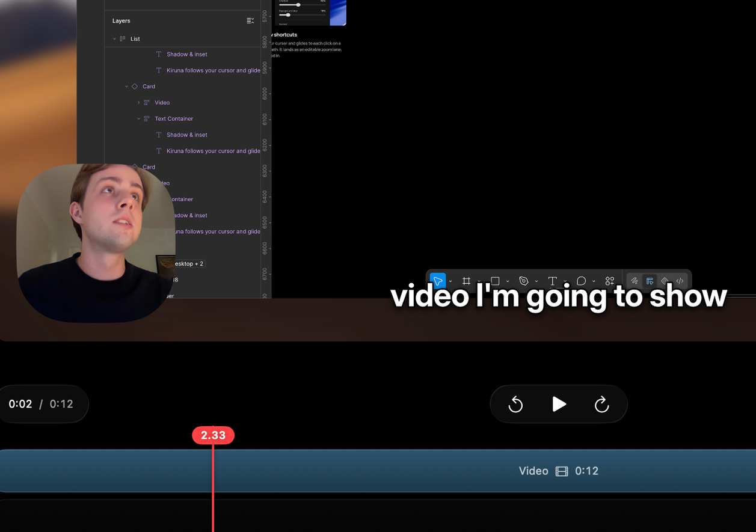This screenshot has width=756, height=532.
Task: Select the Frame tool
Action: point(466,281)
